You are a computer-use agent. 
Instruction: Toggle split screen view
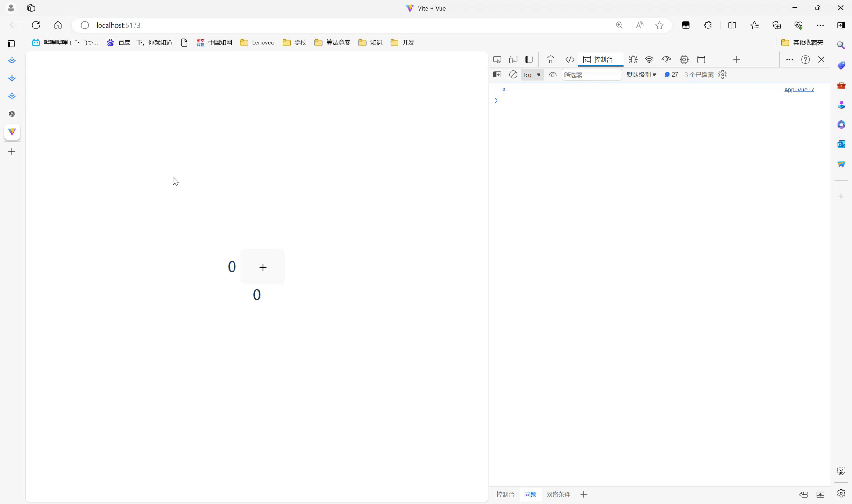click(732, 25)
